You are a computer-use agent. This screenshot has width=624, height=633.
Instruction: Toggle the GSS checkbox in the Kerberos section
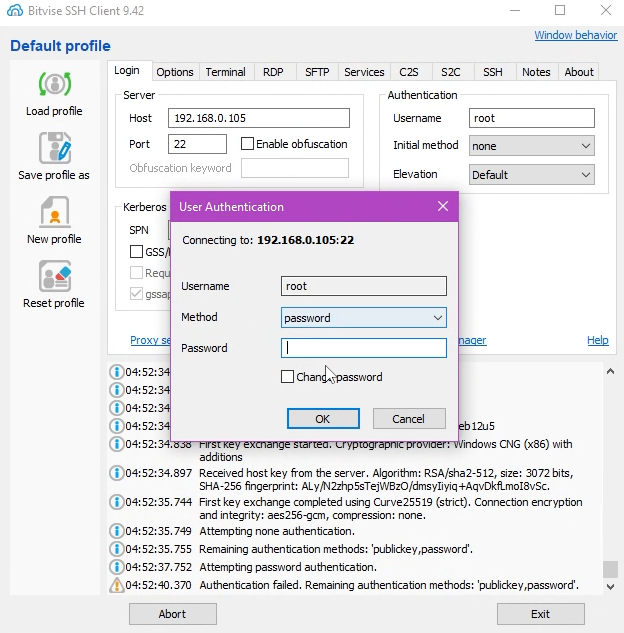pyautogui.click(x=136, y=252)
